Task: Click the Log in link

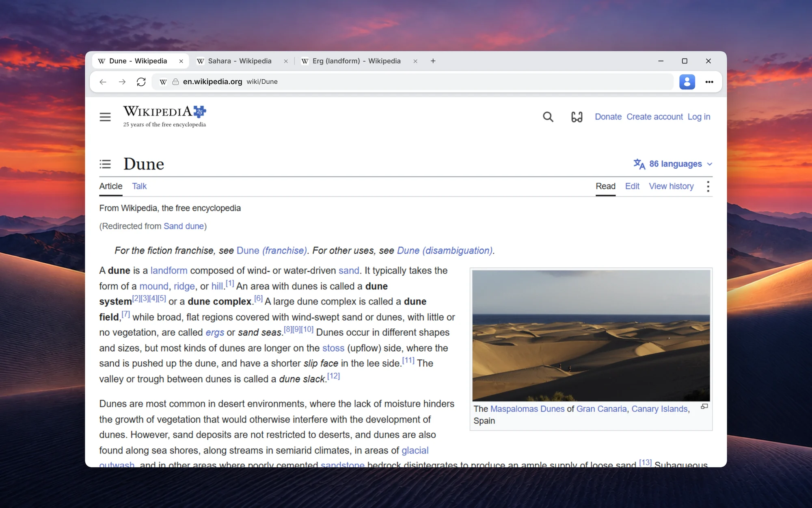Action: (699, 117)
